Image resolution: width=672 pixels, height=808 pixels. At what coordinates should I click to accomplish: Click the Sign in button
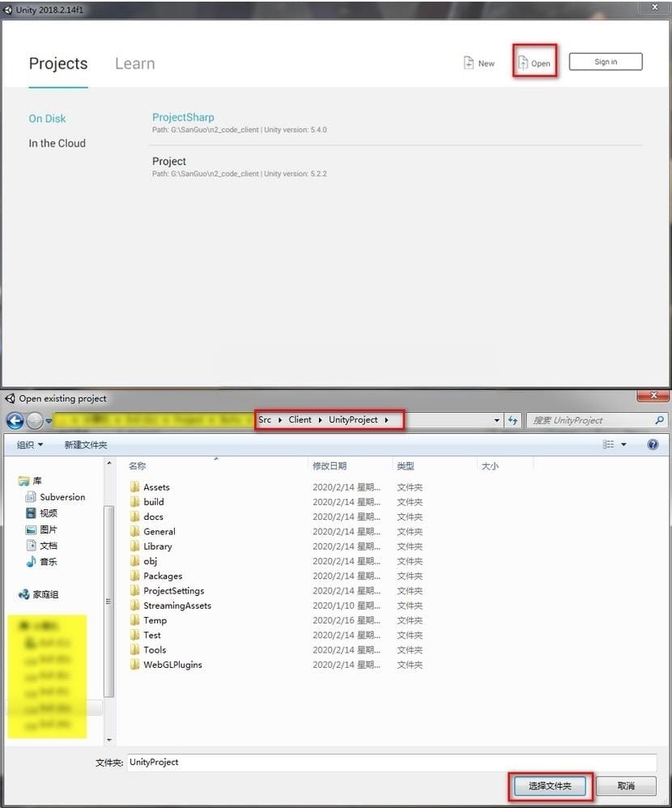[x=606, y=62]
